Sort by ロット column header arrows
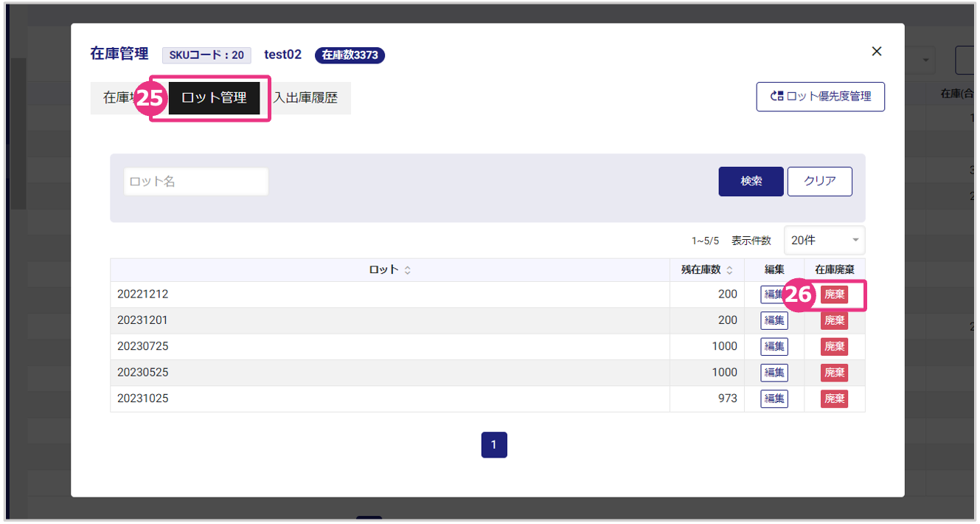Image resolution: width=980 pixels, height=524 pixels. (x=408, y=271)
